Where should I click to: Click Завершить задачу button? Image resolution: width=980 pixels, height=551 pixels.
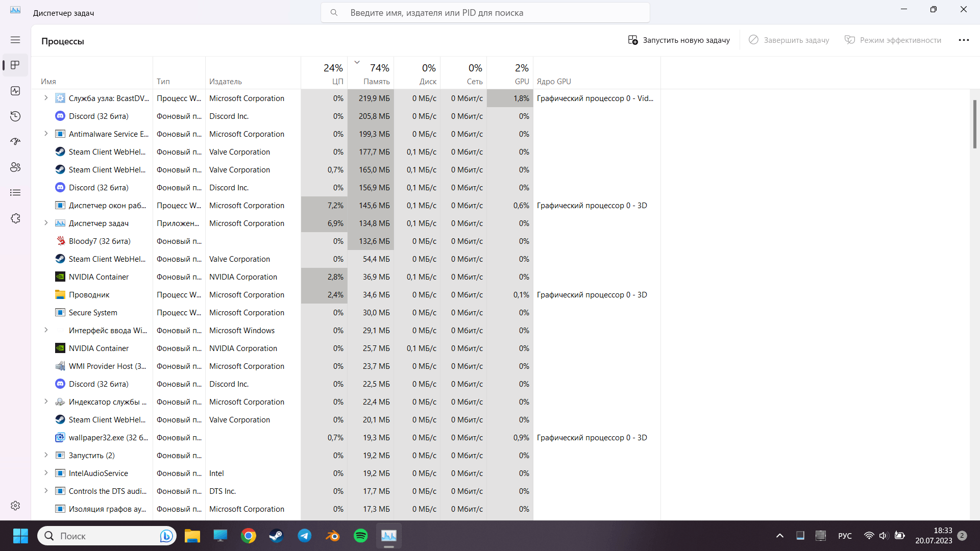(789, 40)
